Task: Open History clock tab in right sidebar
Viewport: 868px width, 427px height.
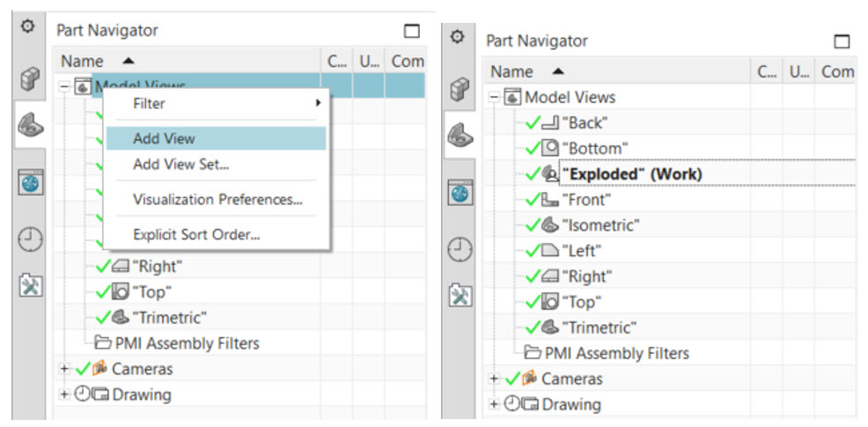Action: click(x=457, y=249)
